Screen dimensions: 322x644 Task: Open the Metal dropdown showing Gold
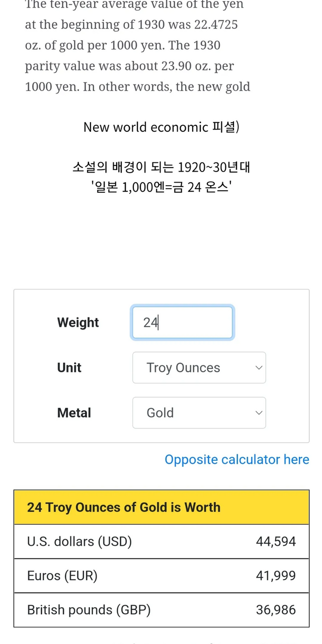[199, 413]
